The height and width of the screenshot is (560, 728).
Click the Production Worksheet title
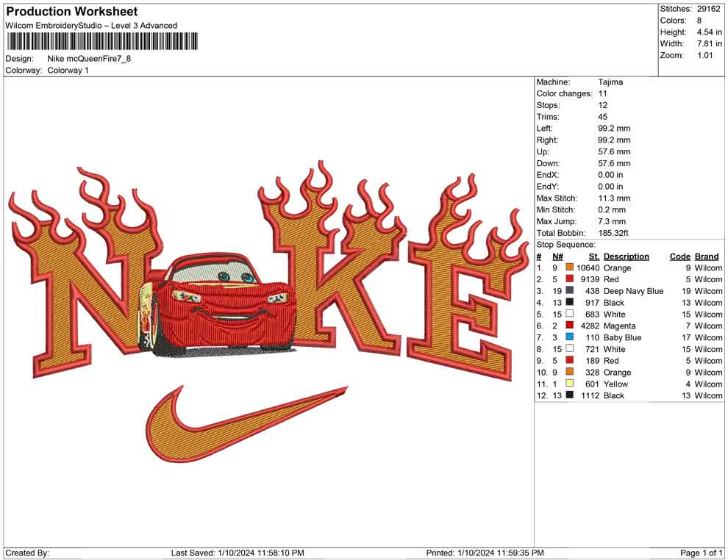[72, 12]
